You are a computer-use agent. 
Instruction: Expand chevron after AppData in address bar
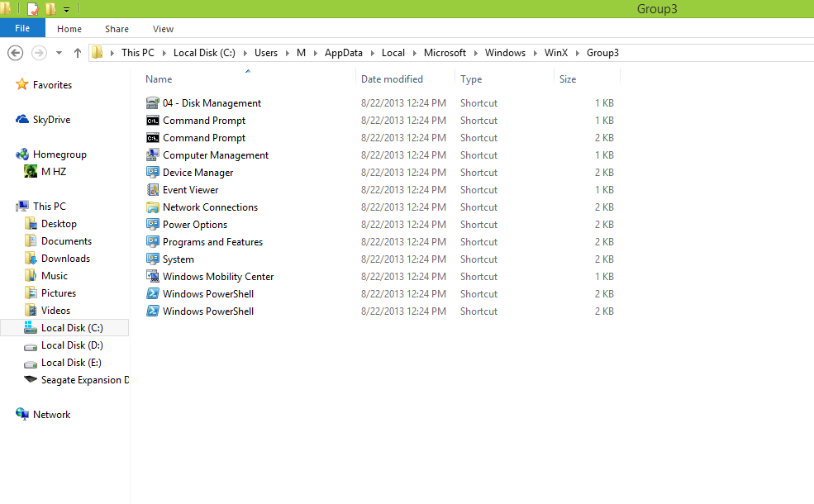point(372,53)
